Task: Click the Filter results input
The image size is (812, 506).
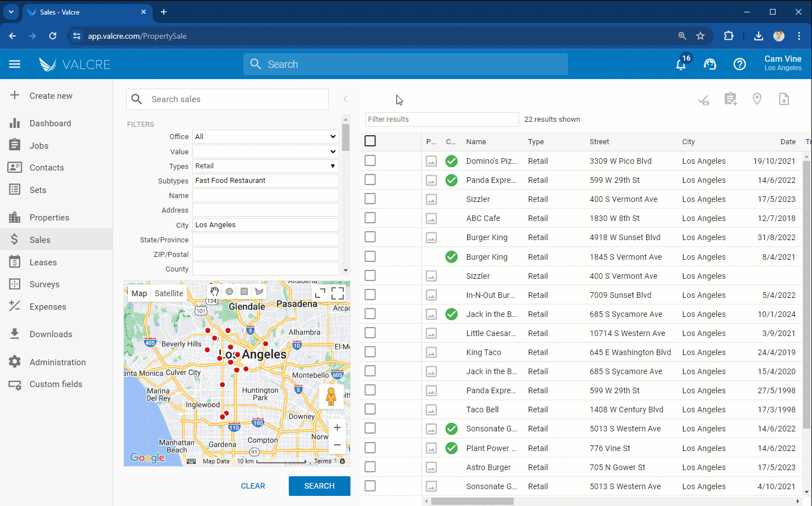Action: pos(442,119)
